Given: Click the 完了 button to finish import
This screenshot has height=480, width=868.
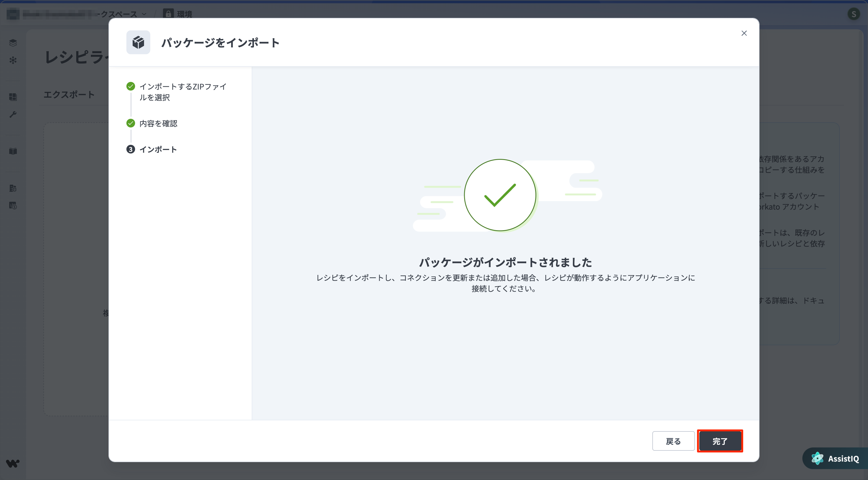Looking at the screenshot, I should click(x=720, y=441).
